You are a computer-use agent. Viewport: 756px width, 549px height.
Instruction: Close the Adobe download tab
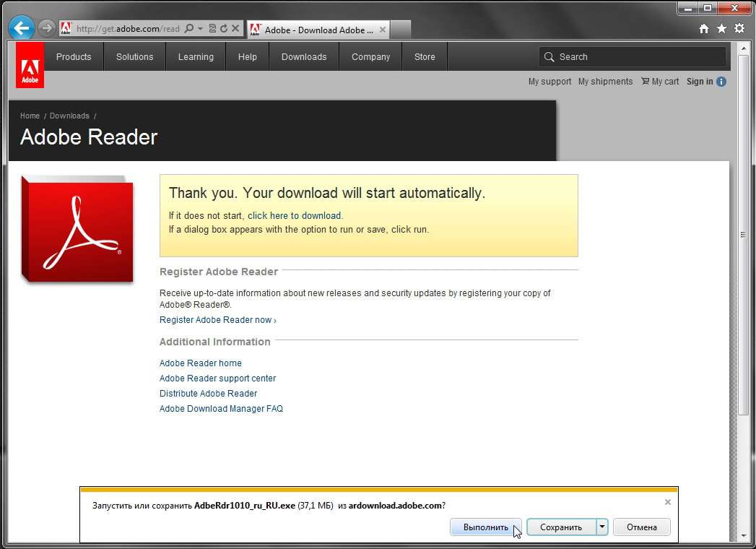coord(383,30)
